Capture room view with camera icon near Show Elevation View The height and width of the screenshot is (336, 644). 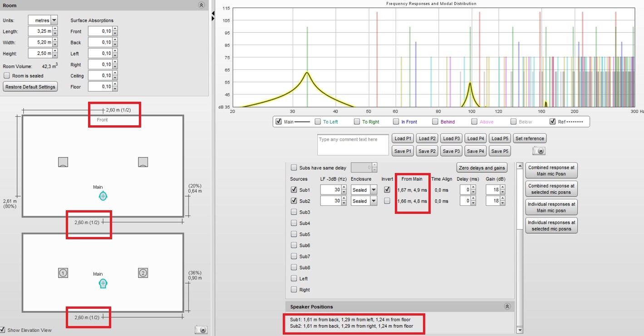point(202,330)
